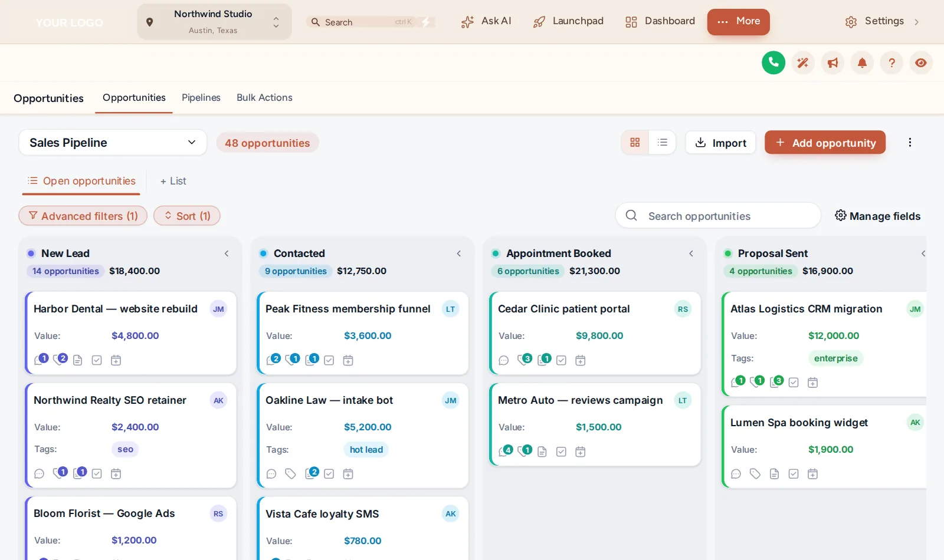Click the megaphone announcements icon

[x=832, y=62]
